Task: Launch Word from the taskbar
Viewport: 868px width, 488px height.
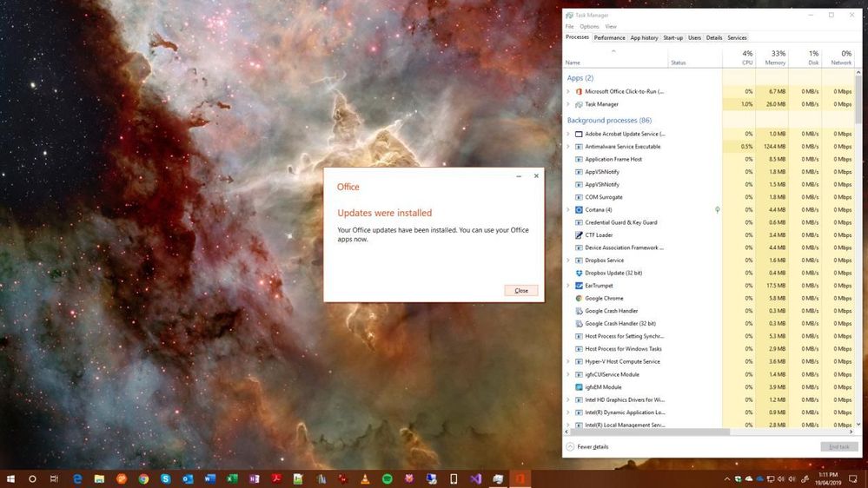Action: click(209, 478)
